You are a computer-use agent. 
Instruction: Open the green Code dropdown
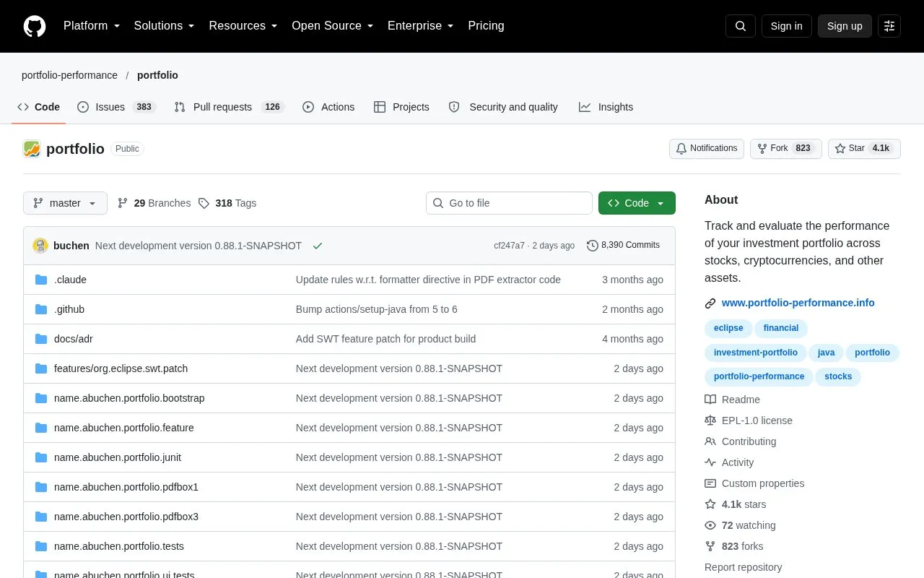tap(637, 203)
